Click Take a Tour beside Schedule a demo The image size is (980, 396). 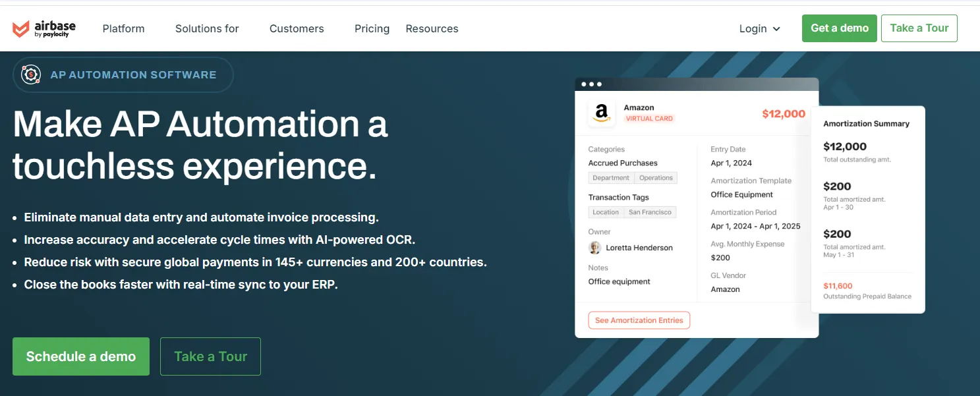pos(210,356)
